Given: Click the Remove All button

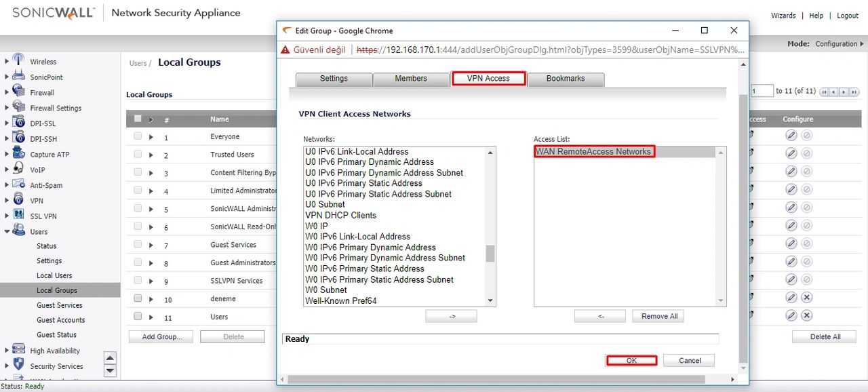Looking at the screenshot, I should (x=658, y=316).
